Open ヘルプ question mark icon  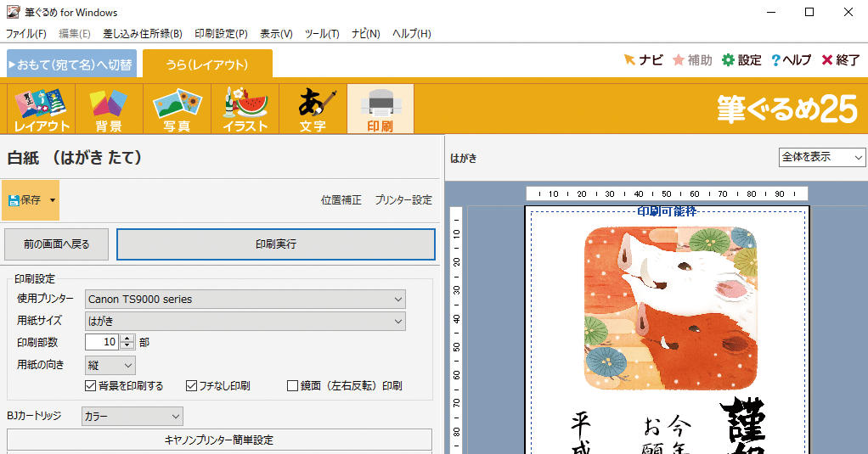coord(775,59)
